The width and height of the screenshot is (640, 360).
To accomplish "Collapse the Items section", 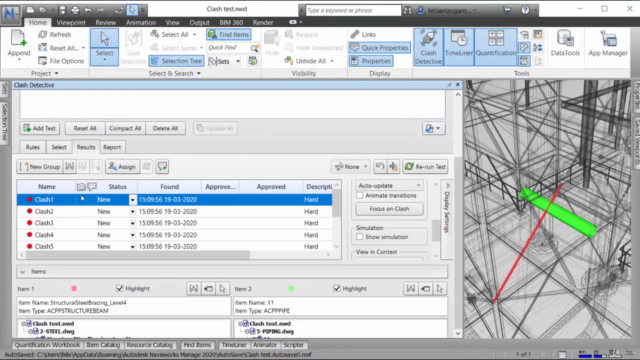I will coord(23,272).
